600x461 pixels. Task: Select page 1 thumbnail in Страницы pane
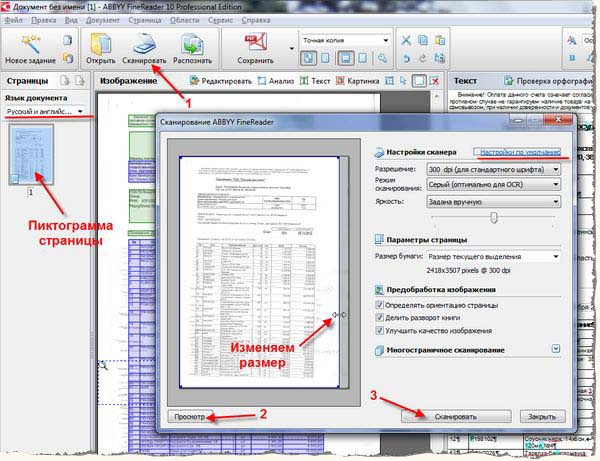point(31,156)
